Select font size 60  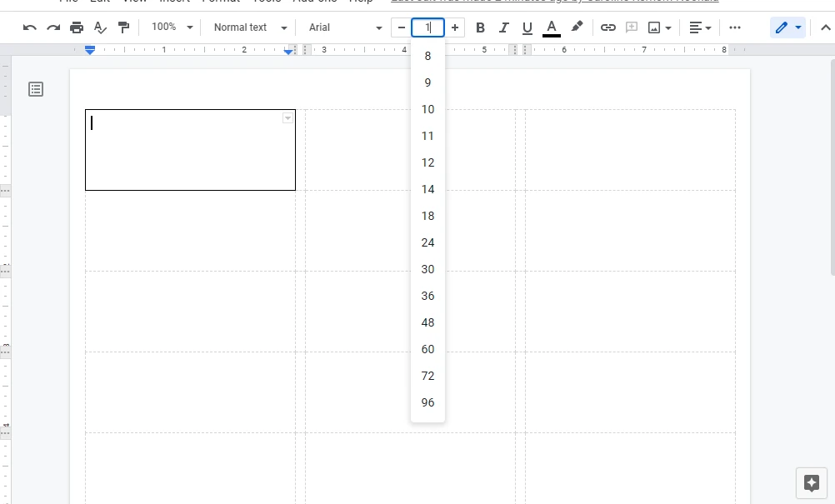pos(427,349)
